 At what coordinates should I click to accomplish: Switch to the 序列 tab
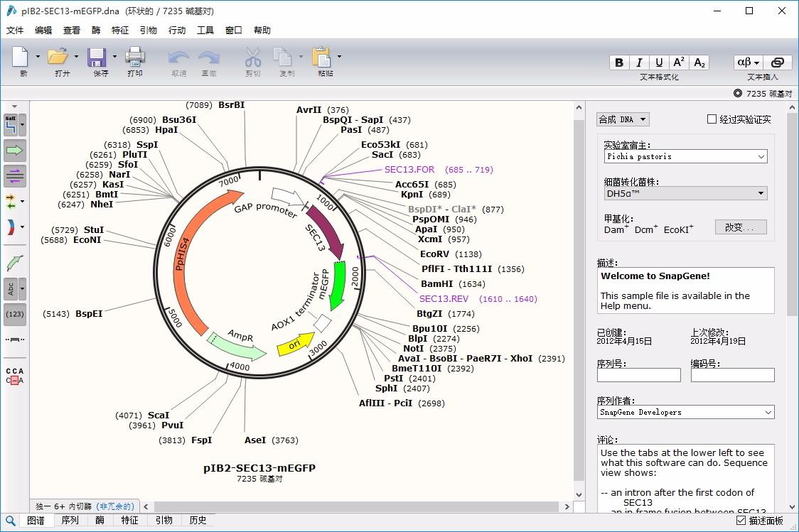[x=70, y=521]
